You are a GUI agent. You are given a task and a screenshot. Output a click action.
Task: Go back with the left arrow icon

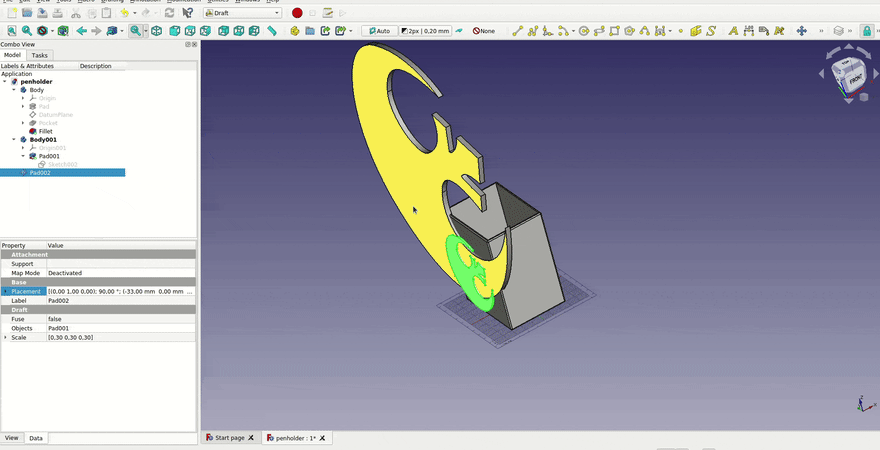point(82,31)
